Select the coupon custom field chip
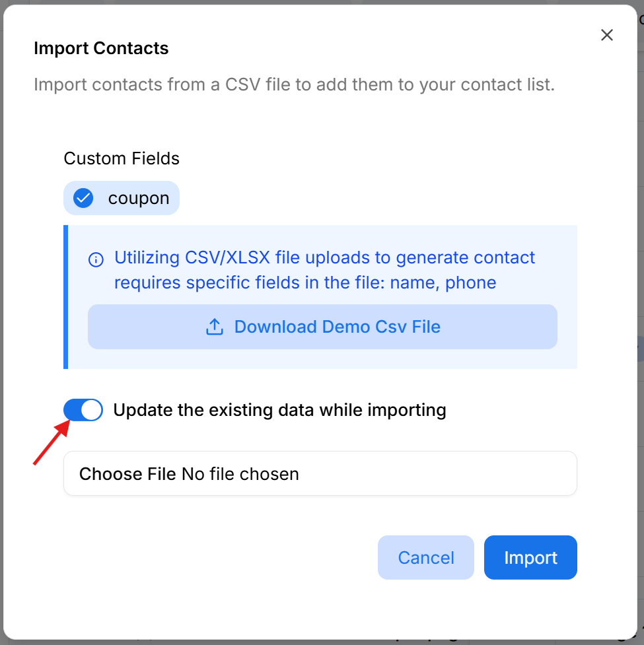The width and height of the screenshot is (644, 645). [122, 197]
